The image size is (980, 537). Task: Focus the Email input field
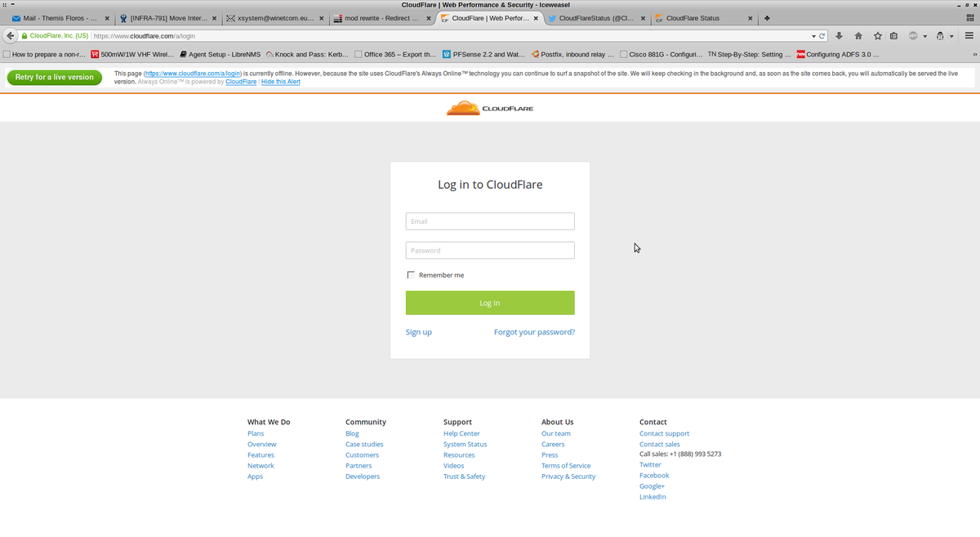point(490,222)
